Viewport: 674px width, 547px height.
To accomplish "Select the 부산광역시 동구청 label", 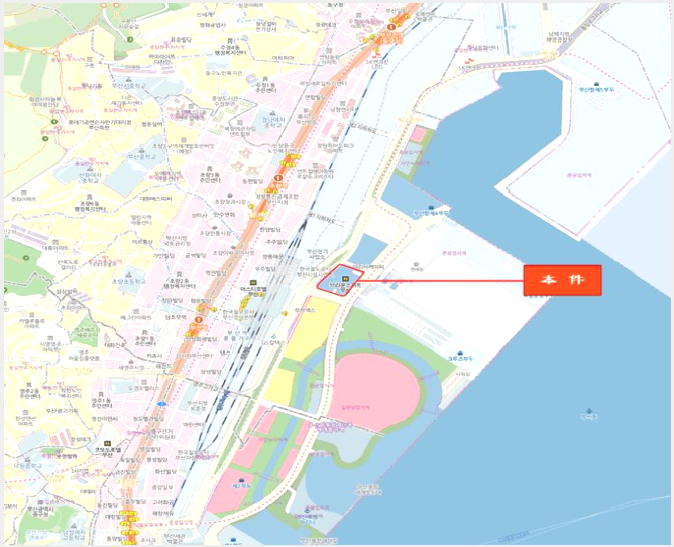I will (40, 512).
